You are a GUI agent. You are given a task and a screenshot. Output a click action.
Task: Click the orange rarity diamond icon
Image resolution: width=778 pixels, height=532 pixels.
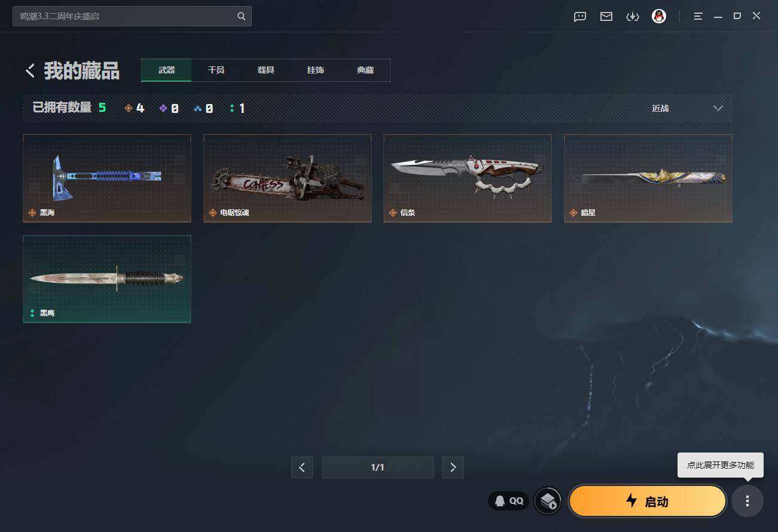[129, 108]
